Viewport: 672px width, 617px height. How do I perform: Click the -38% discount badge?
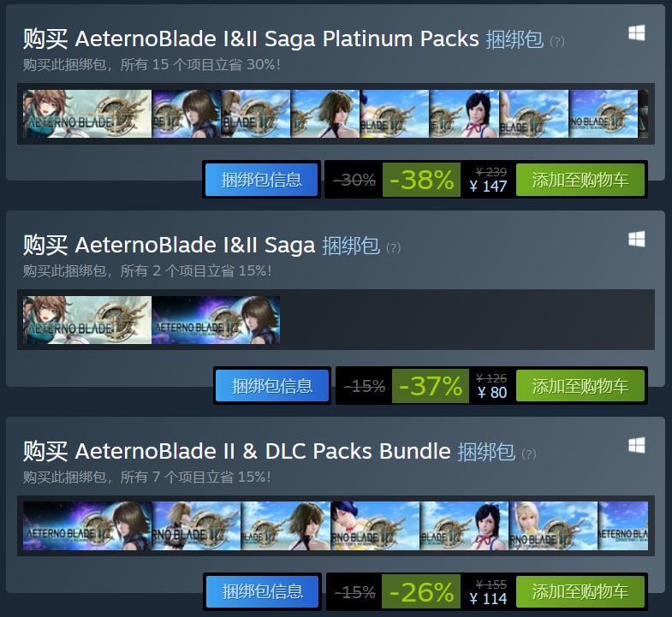point(421,180)
